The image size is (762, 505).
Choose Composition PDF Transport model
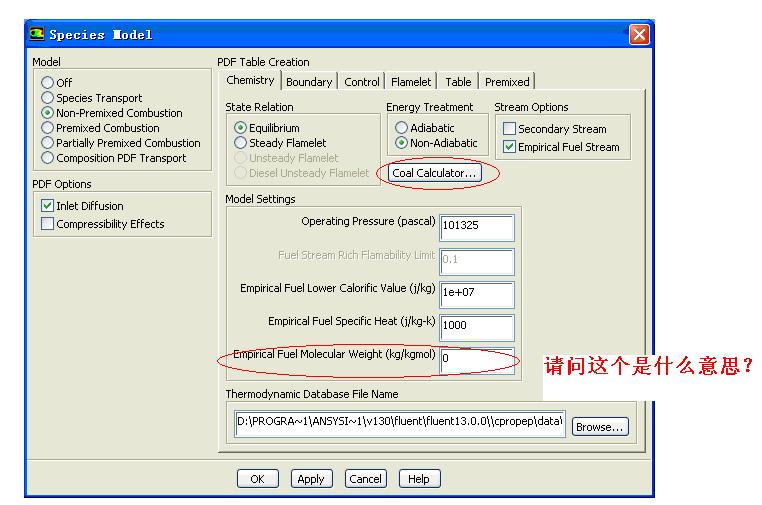click(x=47, y=158)
